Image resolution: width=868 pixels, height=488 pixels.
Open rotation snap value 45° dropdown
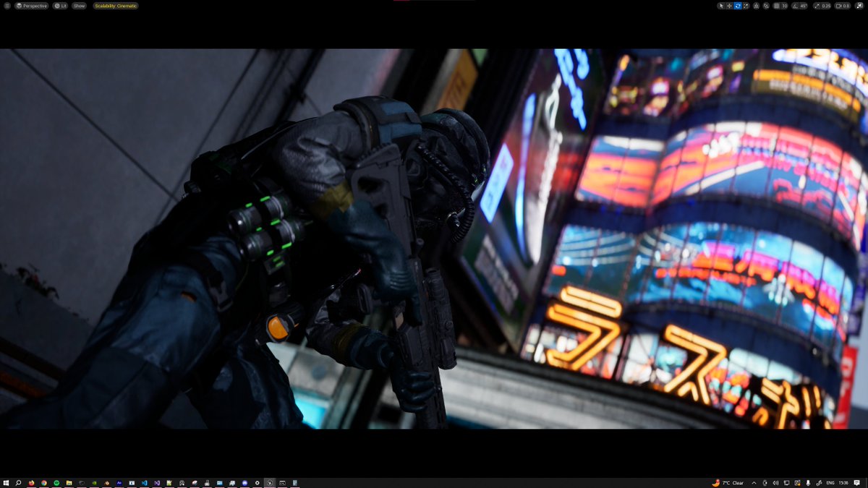804,6
